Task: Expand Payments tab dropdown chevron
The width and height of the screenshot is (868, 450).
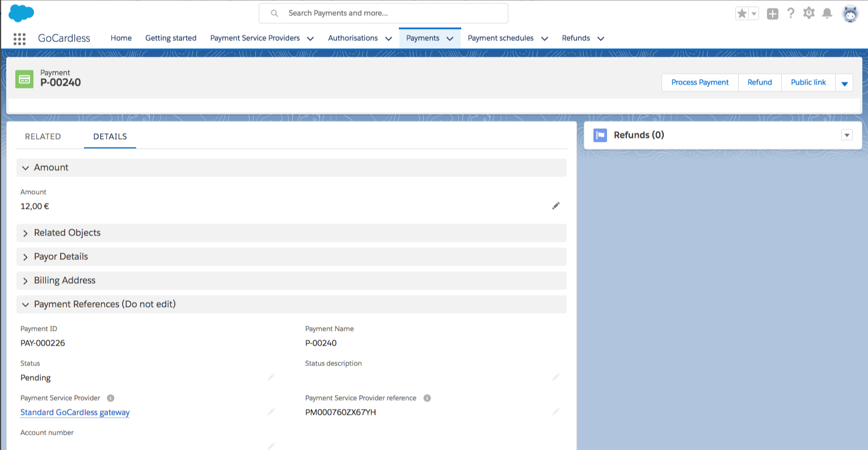Action: (450, 39)
